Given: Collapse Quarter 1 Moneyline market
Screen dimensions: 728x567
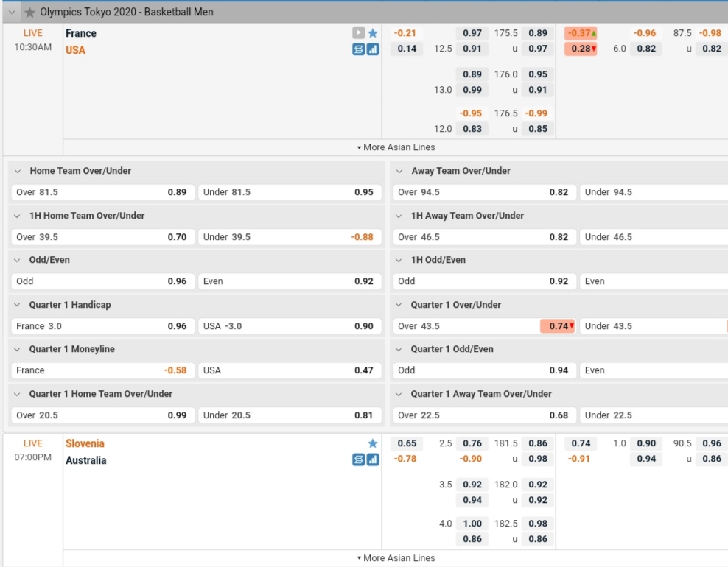Looking at the screenshot, I should tap(17, 349).
